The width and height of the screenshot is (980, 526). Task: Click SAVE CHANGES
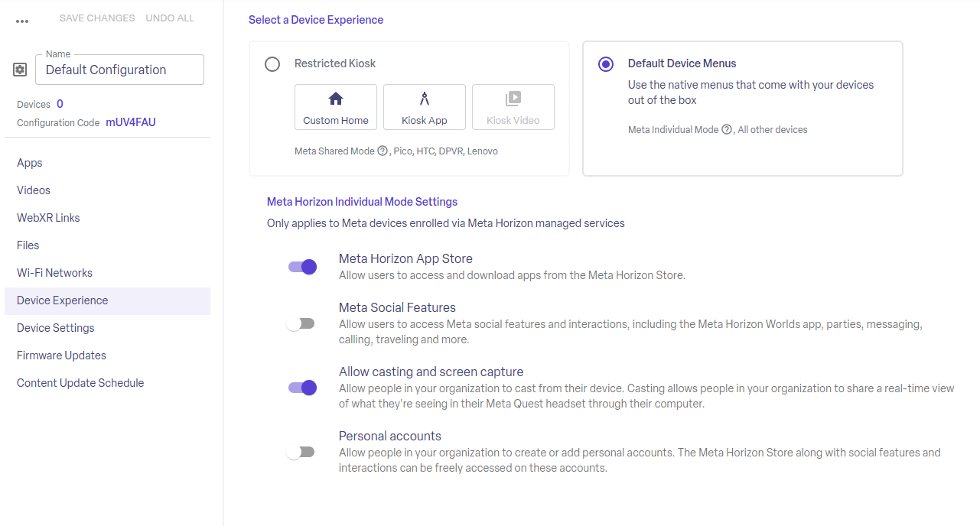pos(97,18)
